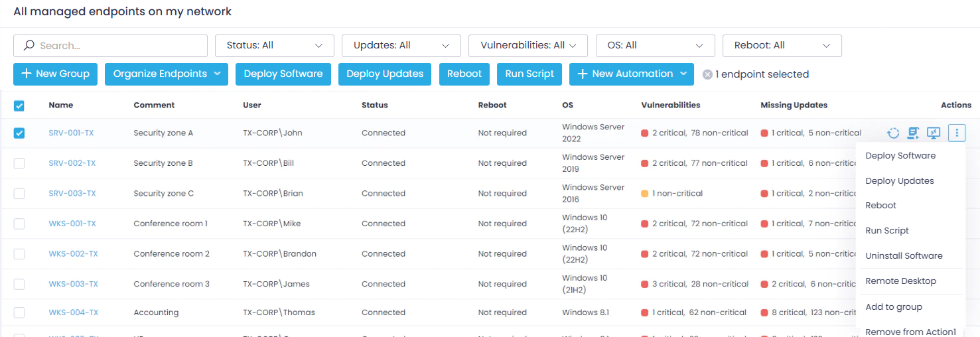This screenshot has width=980, height=337.
Task: Sort by the User column header
Action: click(252, 105)
